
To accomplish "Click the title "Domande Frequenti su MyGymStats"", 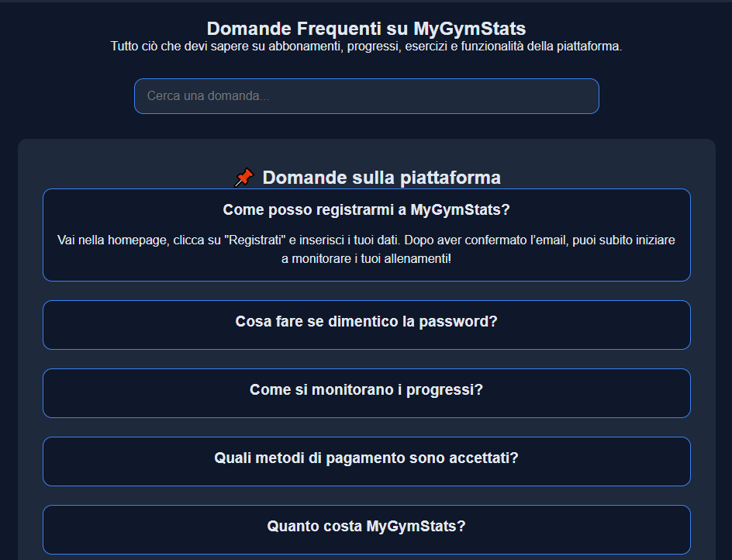I will coord(366,28).
